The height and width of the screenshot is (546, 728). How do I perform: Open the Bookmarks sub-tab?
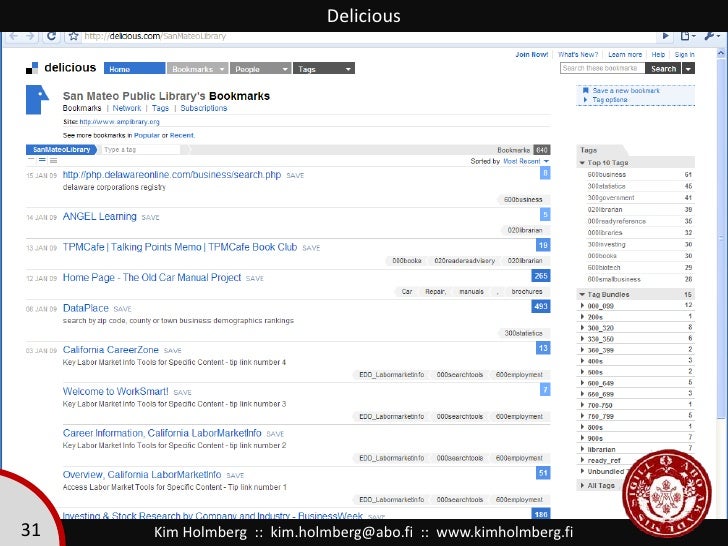[82, 108]
